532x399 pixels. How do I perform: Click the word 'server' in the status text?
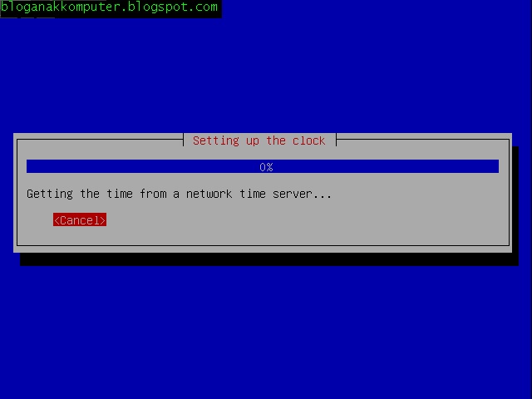(293, 194)
